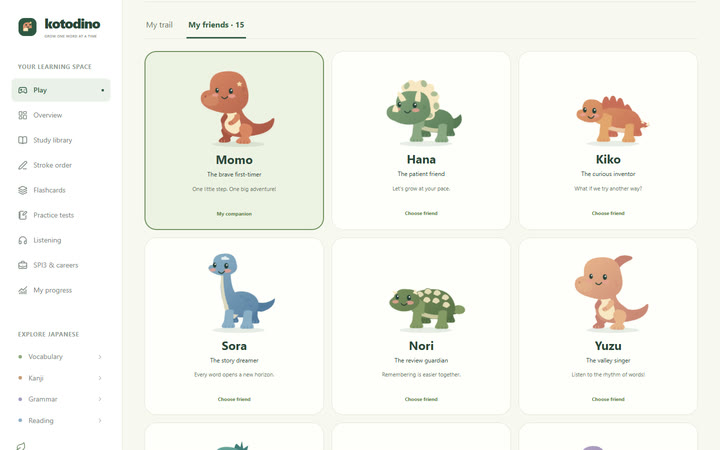Click the Play gamepad icon
This screenshot has width=720, height=450.
point(22,90)
